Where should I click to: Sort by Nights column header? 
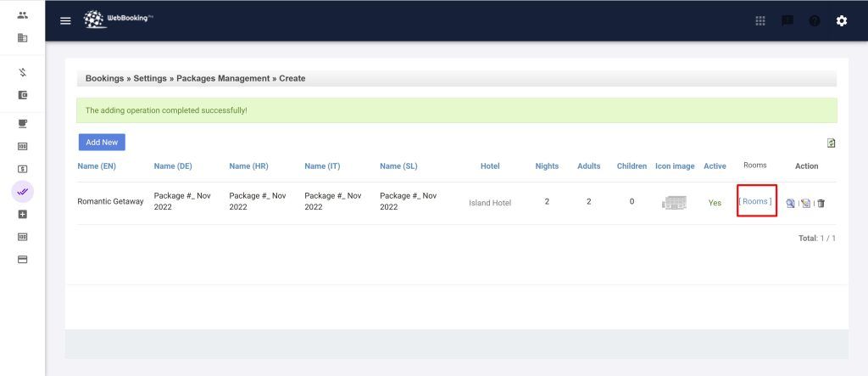click(547, 166)
